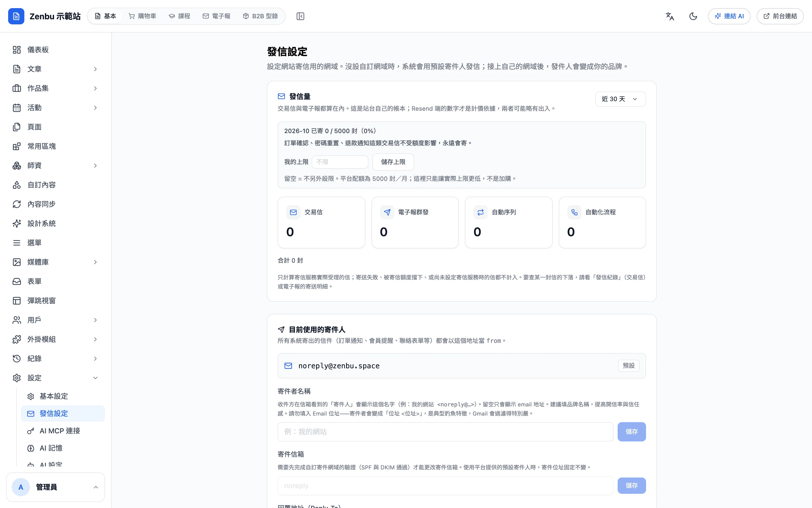Viewport: 812px width, 508px height.
Task: Open 內容同步 sync sidebar item
Action: pos(56,204)
